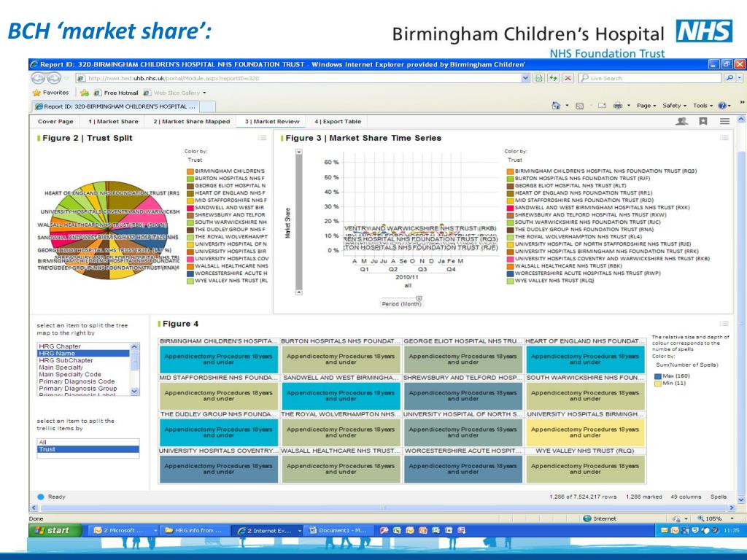Click the Add to Favorites Bar icon
This screenshot has height=560, width=747.
[85, 93]
